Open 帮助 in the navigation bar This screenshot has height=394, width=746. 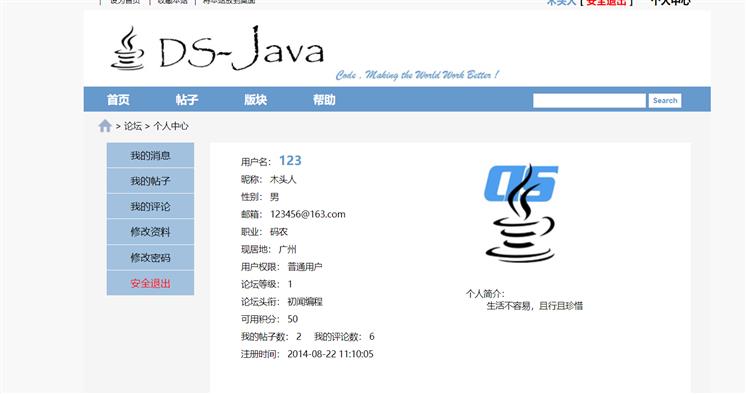pyautogui.click(x=324, y=99)
